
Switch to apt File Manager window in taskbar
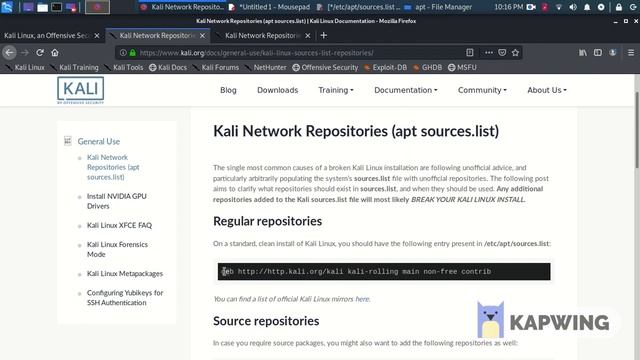[438, 7]
